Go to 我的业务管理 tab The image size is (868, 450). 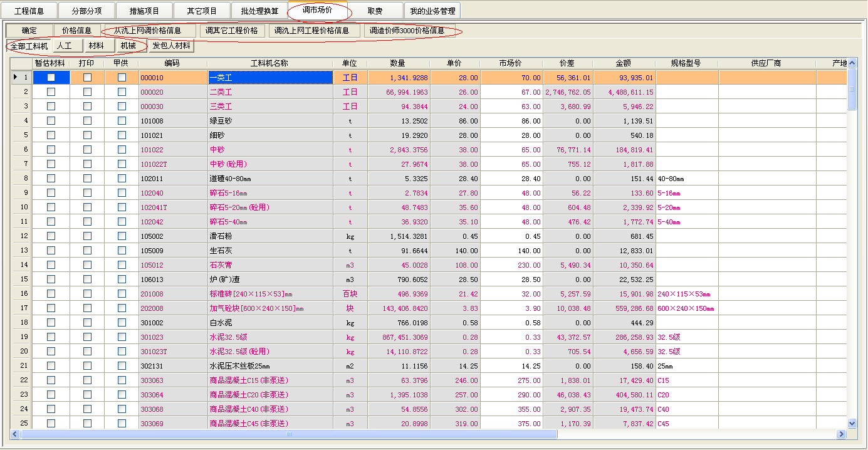coord(432,11)
